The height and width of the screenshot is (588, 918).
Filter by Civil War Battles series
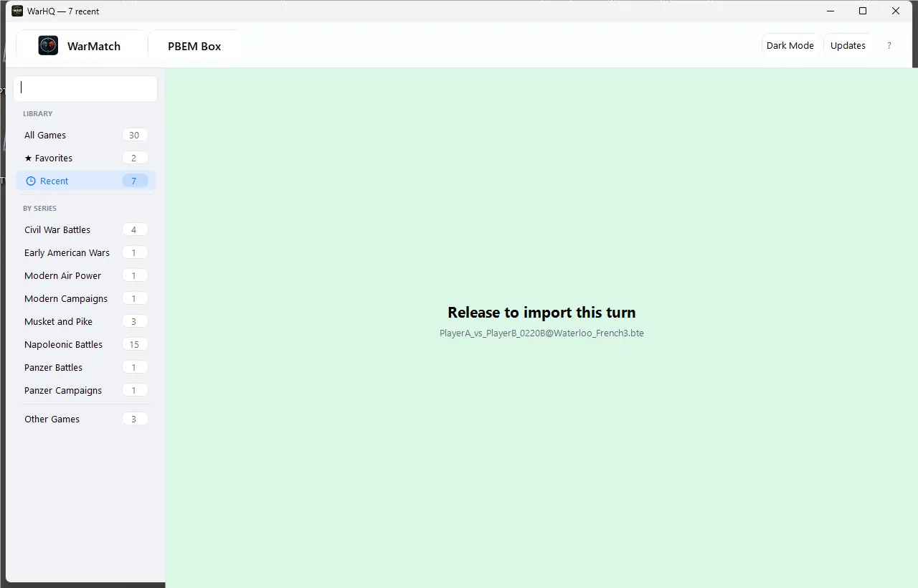(x=85, y=229)
